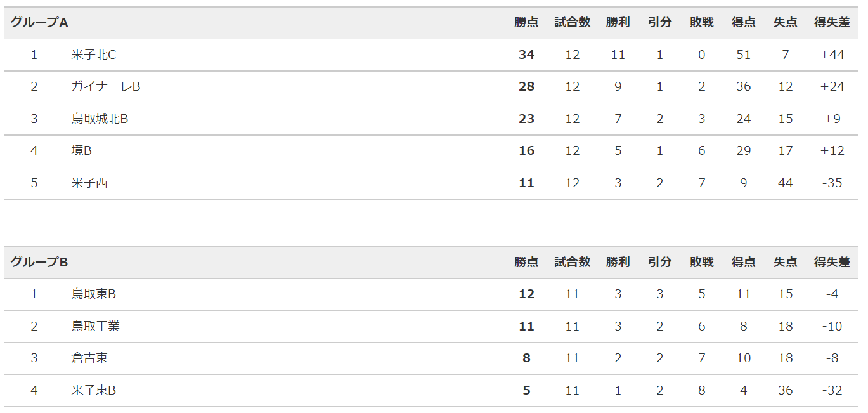Image resolution: width=868 pixels, height=413 pixels.
Task: Click 勝点 column header in Group A
Action: (x=526, y=23)
